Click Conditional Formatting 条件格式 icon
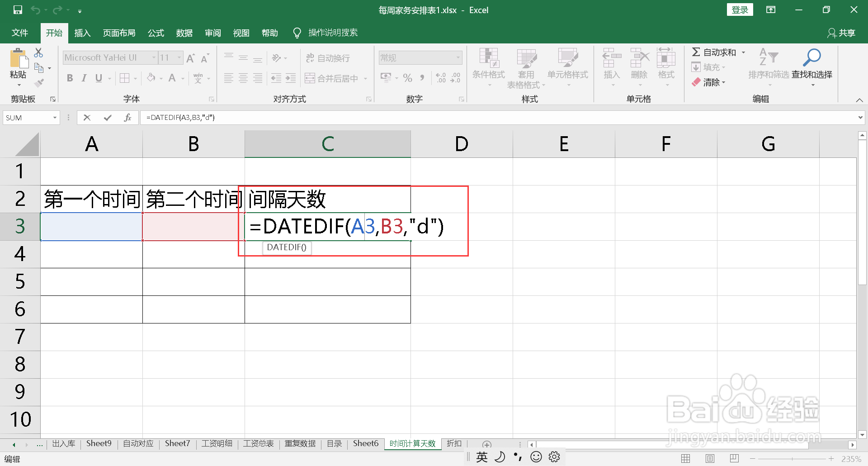This screenshot has height=466, width=868. coord(489,57)
